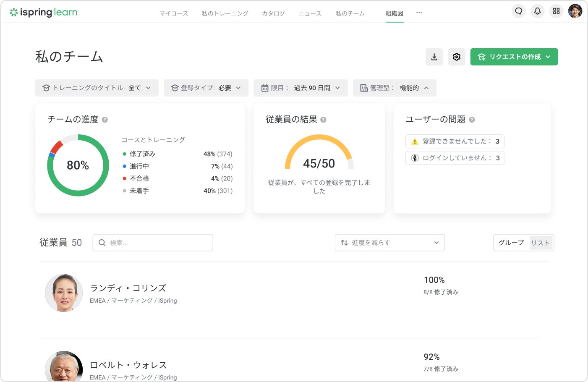588x382 pixels.
Task: Click the 8/8 修了済み text
Action: [441, 292]
